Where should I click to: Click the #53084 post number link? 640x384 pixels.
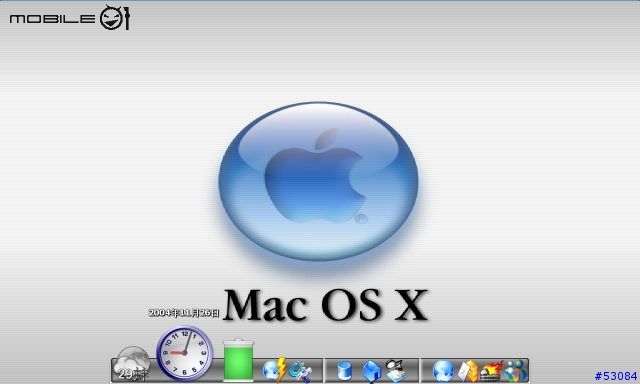[616, 375]
